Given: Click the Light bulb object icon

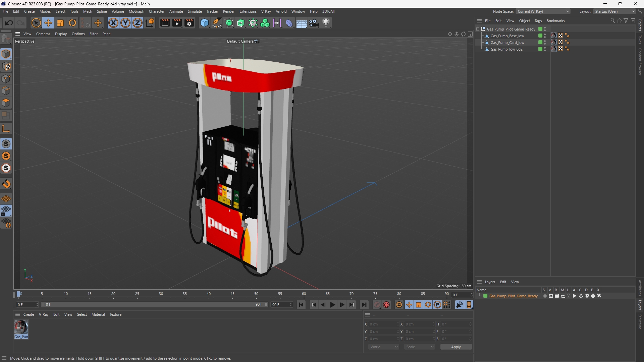Looking at the screenshot, I should (326, 23).
